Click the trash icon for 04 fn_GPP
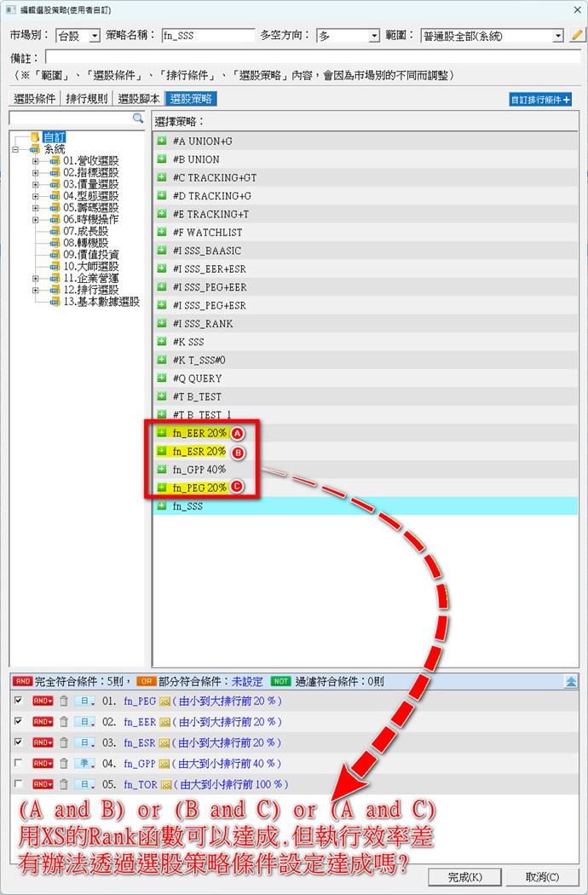Image resolution: width=588 pixels, height=895 pixels. tap(63, 764)
